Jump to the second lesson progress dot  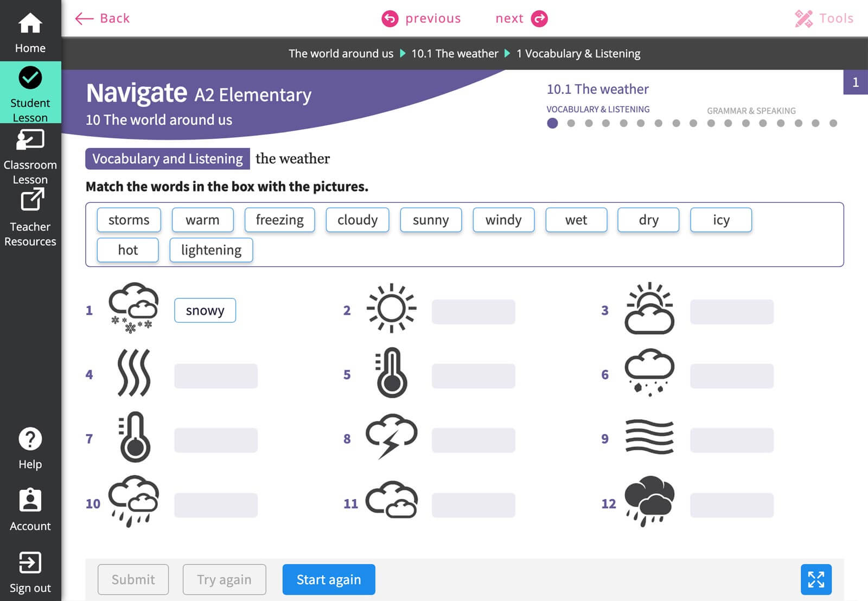571,123
